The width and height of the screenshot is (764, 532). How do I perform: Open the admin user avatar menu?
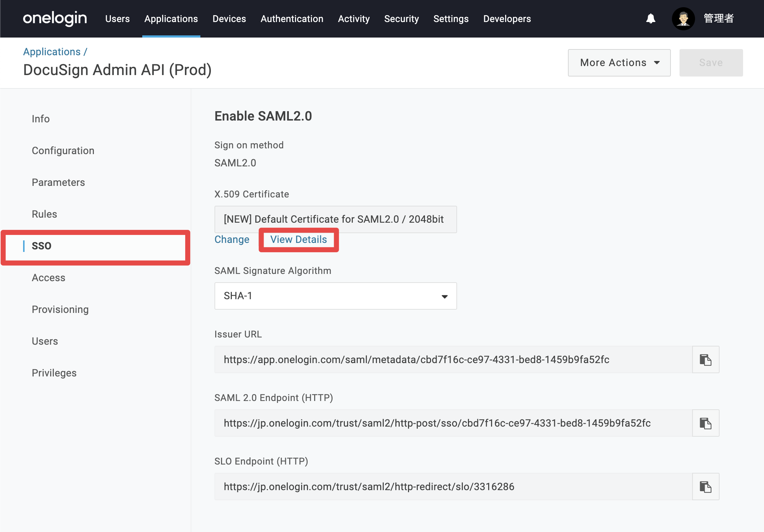click(683, 18)
